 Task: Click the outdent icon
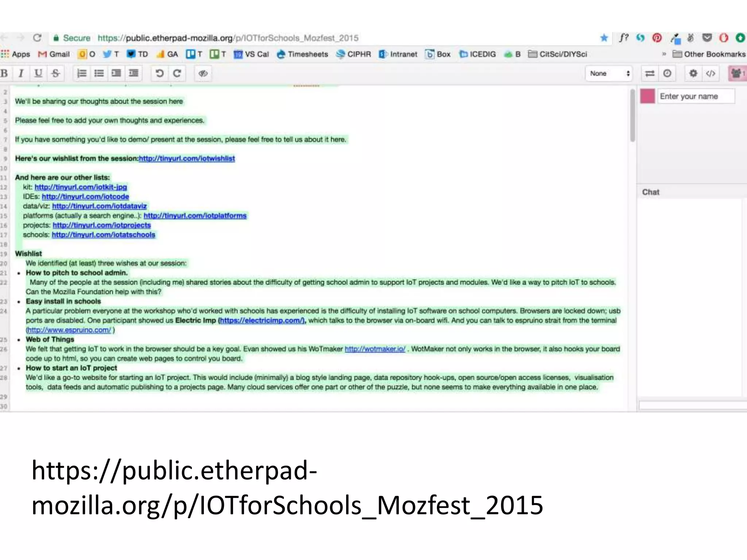[x=134, y=73]
